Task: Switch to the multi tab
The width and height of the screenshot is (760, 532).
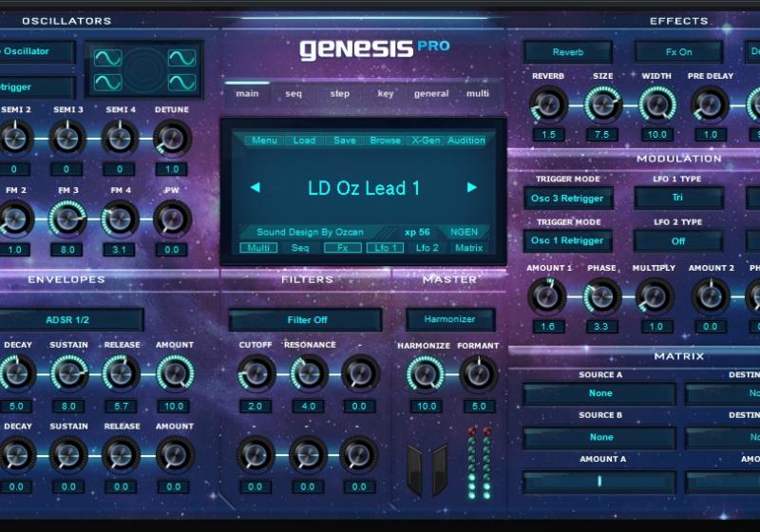Action: 478,93
